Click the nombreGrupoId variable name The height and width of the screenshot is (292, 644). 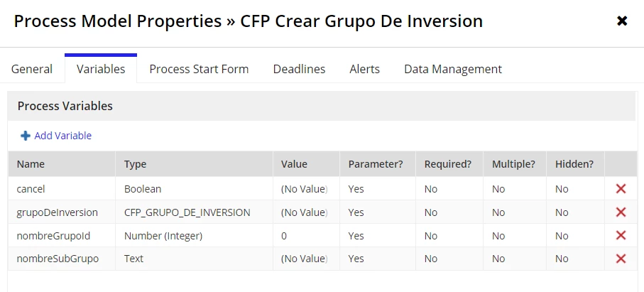coord(53,236)
